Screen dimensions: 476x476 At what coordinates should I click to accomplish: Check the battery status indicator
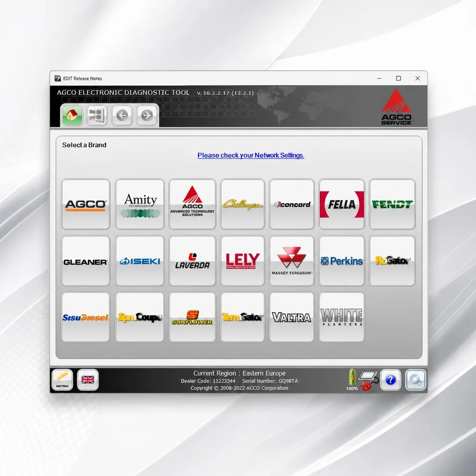[x=352, y=379]
